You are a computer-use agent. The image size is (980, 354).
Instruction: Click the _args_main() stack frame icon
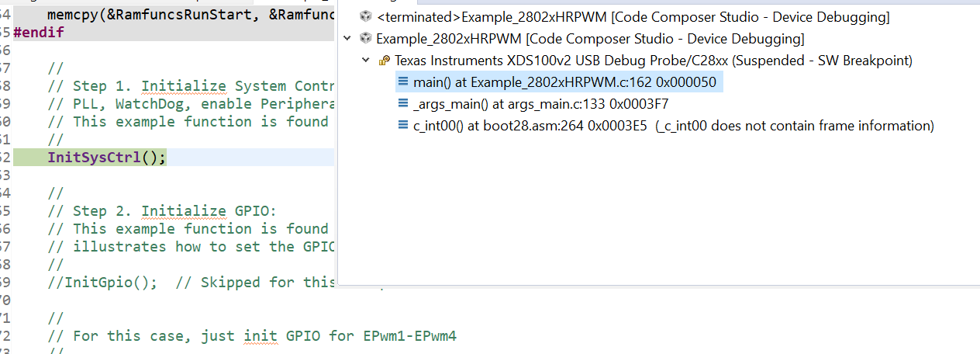point(402,104)
